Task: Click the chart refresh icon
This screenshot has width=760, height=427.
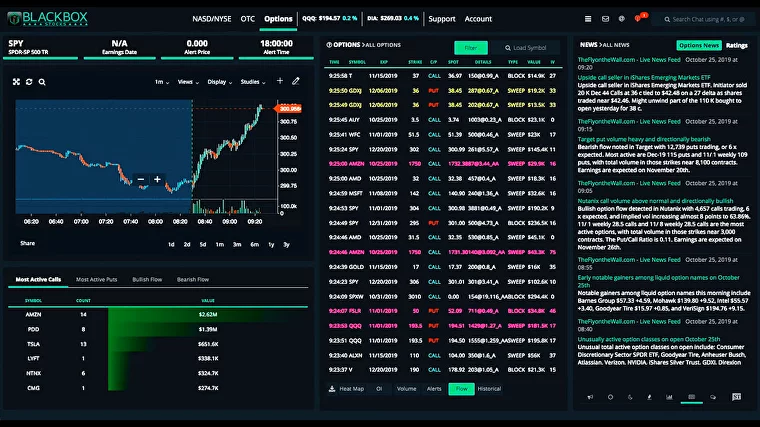Action: pyautogui.click(x=29, y=81)
